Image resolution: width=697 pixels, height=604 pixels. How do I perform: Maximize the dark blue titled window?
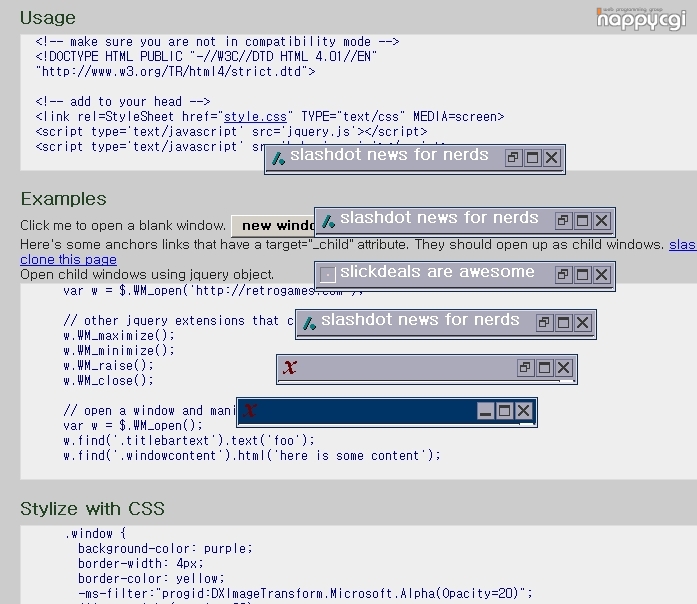click(x=504, y=411)
